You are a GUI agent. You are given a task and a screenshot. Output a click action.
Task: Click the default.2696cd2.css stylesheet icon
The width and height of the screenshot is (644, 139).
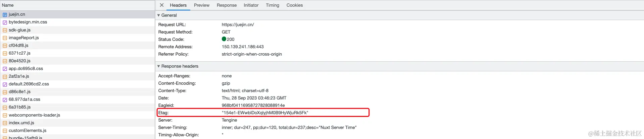pyautogui.click(x=5, y=84)
